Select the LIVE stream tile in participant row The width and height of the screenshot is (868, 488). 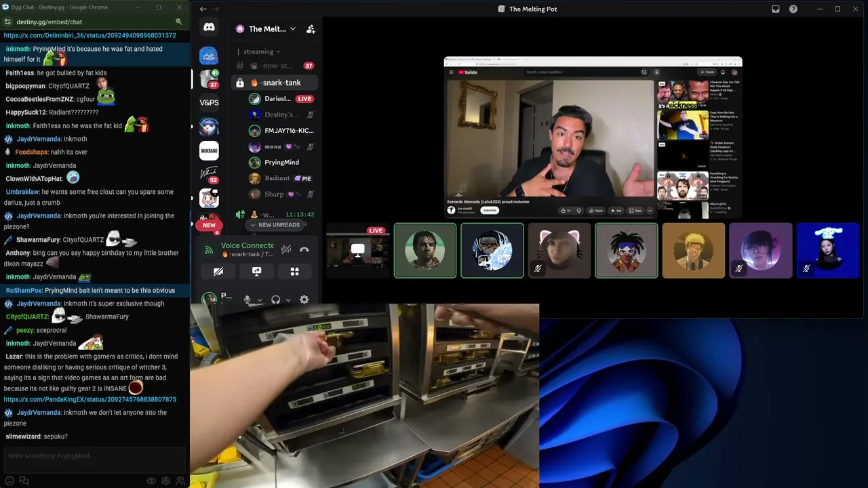[x=358, y=250]
